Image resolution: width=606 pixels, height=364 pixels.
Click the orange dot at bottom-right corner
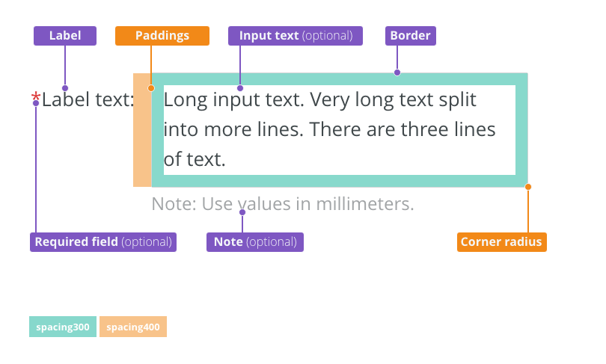528,187
